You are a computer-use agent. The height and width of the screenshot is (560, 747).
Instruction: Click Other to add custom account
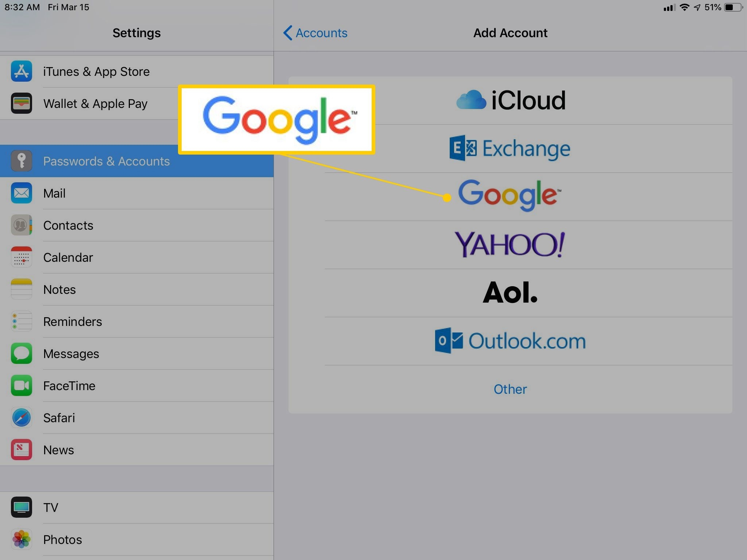point(510,388)
